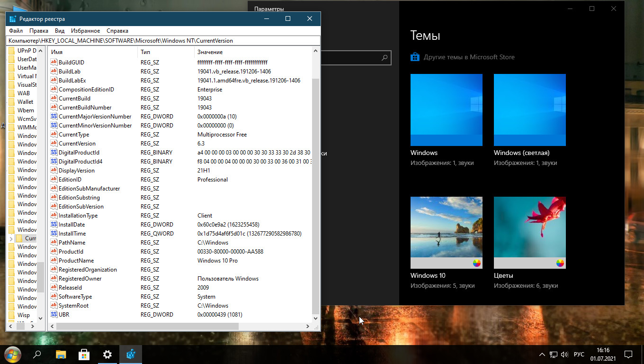Open the notification center icon
Screen dimensions: 644x364
(x=628, y=355)
